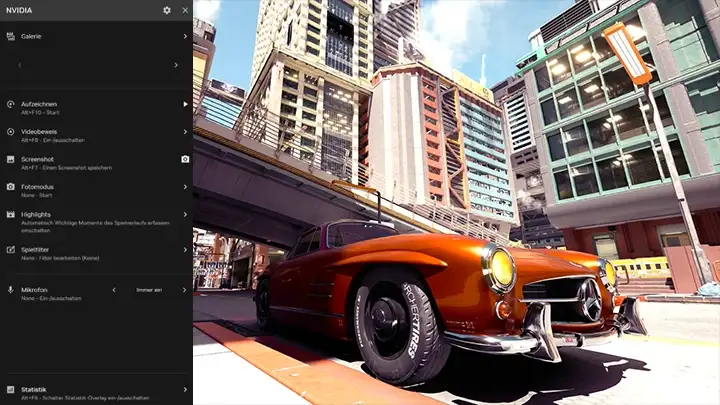Open NVIDIA overlay settings gear
Screen dimensions: 720x405
(x=167, y=10)
